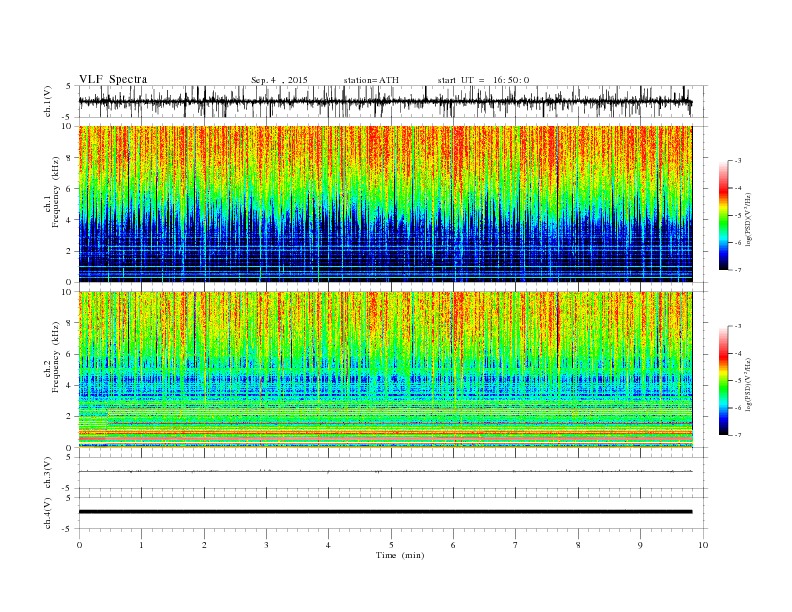Click the ch.3 flat waveform trace

click(x=385, y=472)
